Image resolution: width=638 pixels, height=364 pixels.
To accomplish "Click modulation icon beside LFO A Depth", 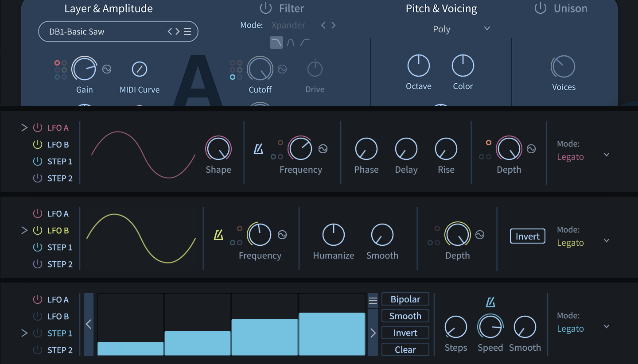I will (531, 149).
